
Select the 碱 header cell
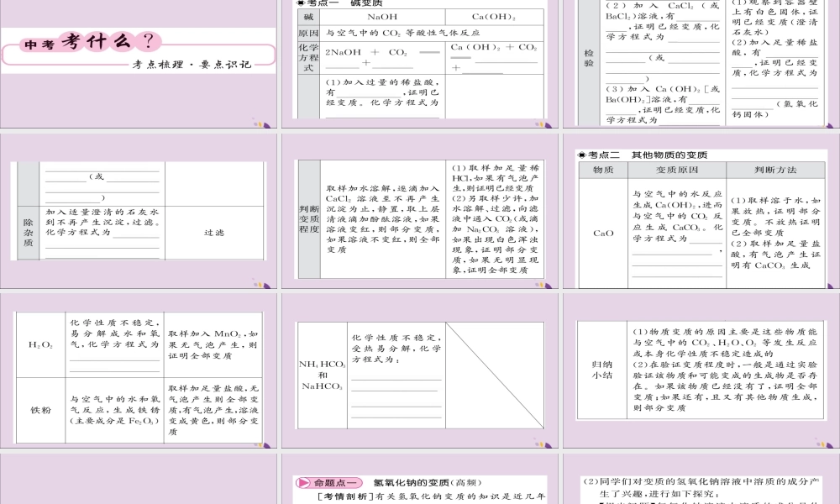(x=308, y=17)
